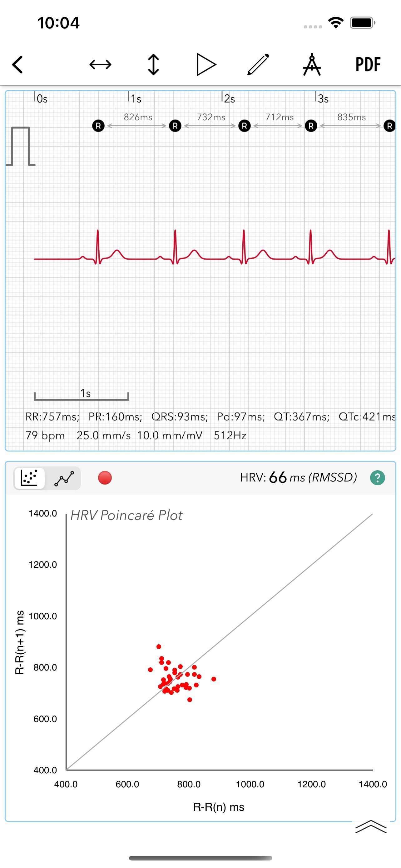This screenshot has width=401, height=868.
Task: Tap the calibration pulse square wave
Action: point(21,146)
